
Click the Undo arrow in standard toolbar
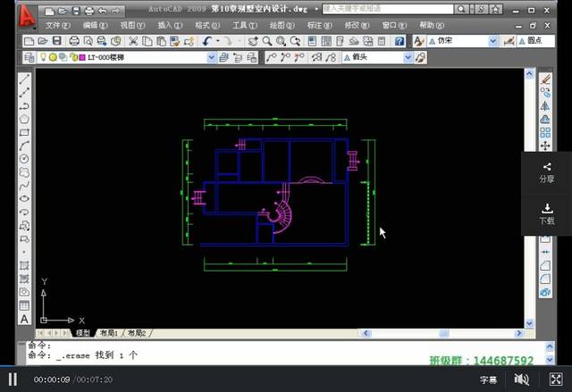(x=207, y=41)
